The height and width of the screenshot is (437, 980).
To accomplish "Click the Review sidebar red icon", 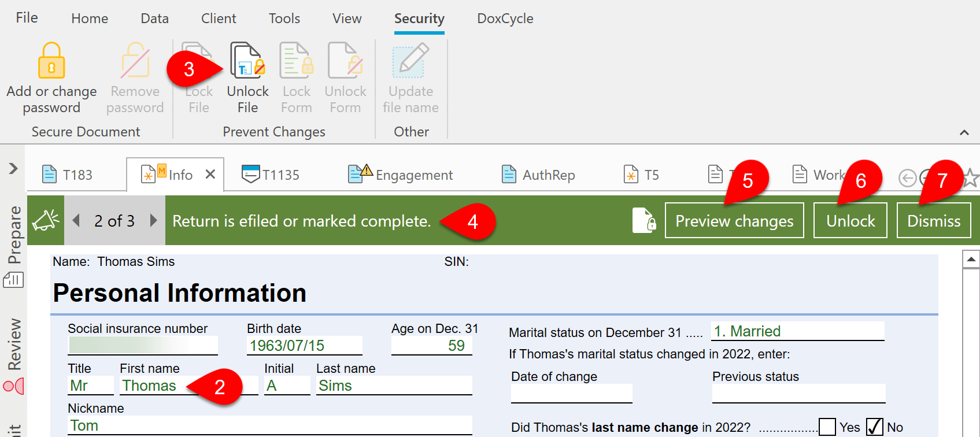I will (x=13, y=386).
